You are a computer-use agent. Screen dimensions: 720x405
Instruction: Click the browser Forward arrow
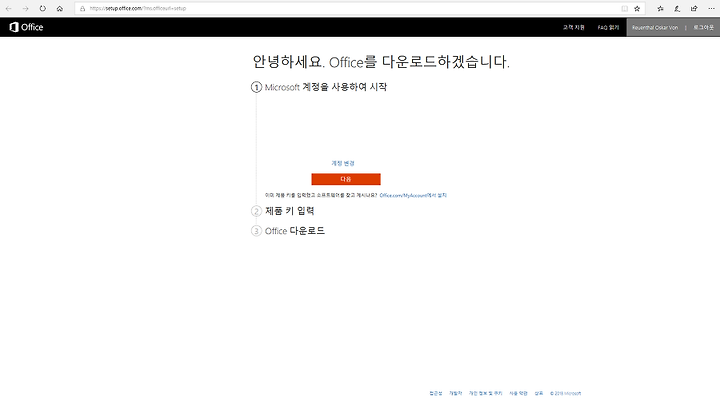click(x=26, y=9)
